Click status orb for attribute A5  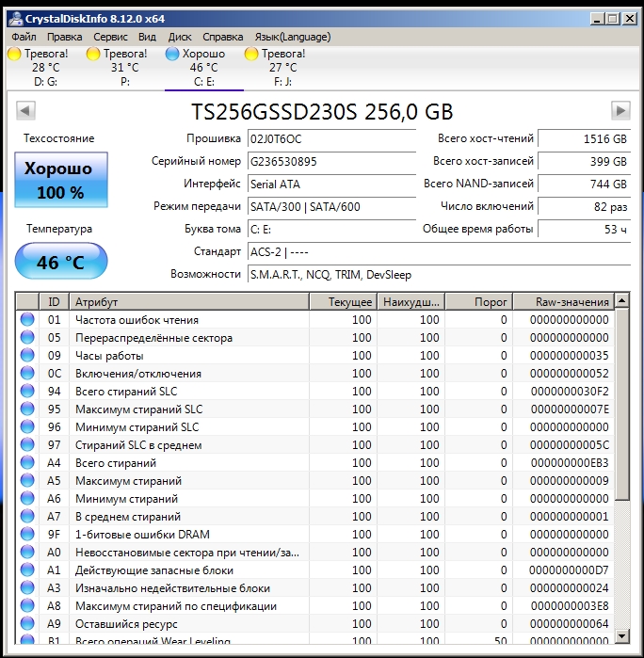point(27,480)
